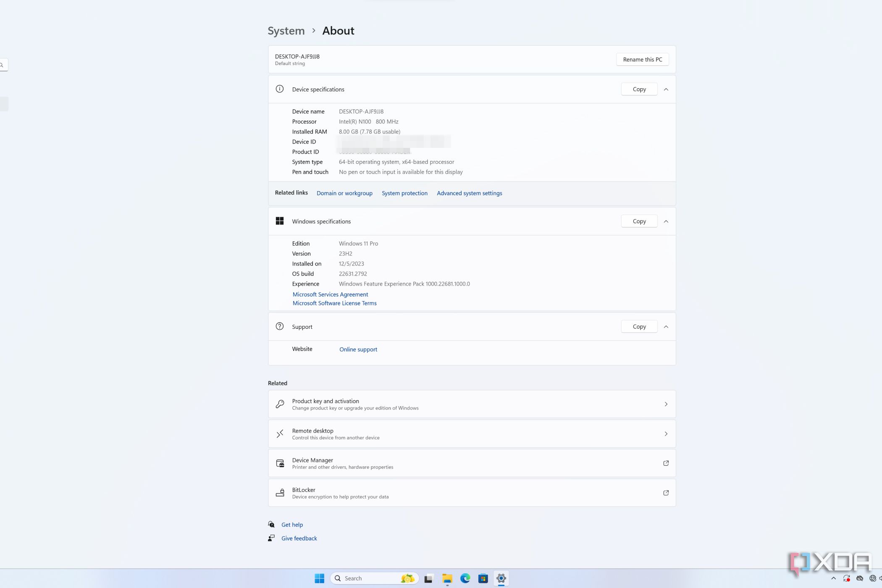The height and width of the screenshot is (588, 882).
Task: Select Windows 11 Pro edition text
Action: [358, 244]
